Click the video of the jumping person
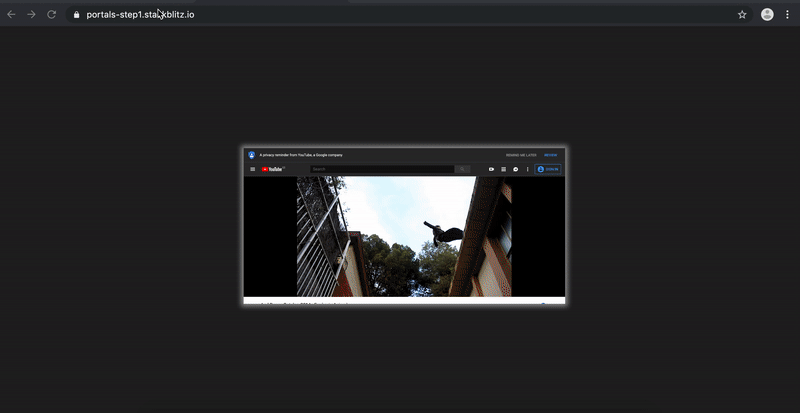The width and height of the screenshot is (800, 413). coord(404,236)
